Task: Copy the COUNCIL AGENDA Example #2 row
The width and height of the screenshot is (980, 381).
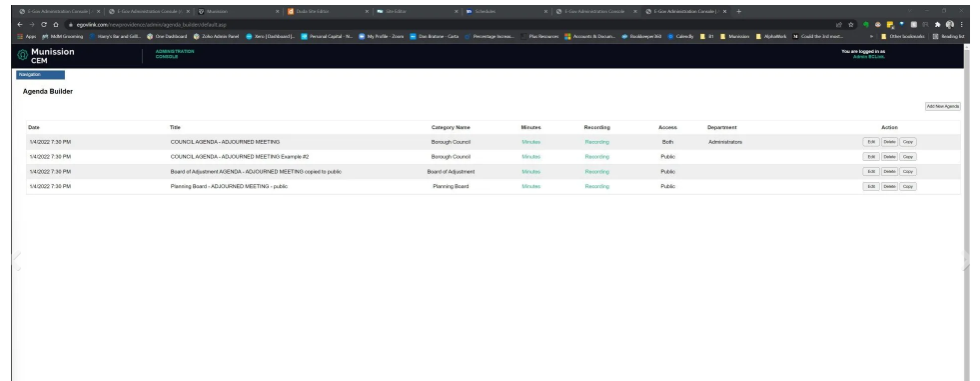Action: [x=908, y=157]
